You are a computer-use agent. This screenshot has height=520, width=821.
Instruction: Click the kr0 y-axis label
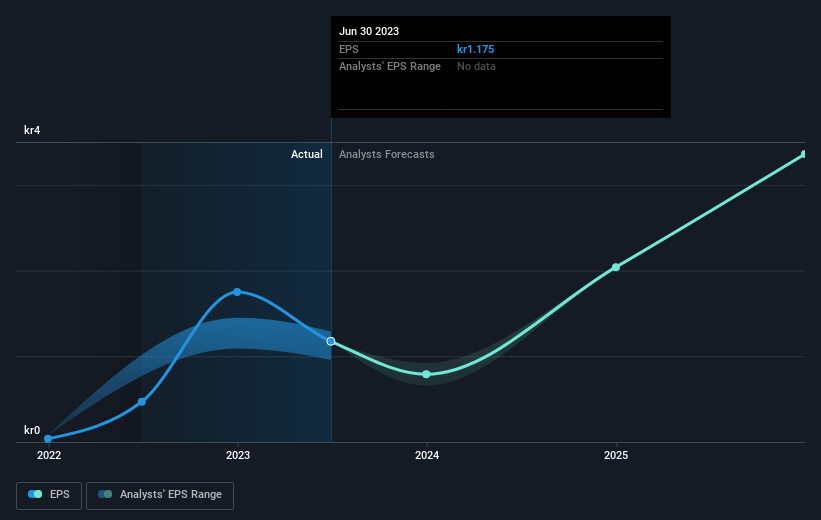pyautogui.click(x=32, y=430)
